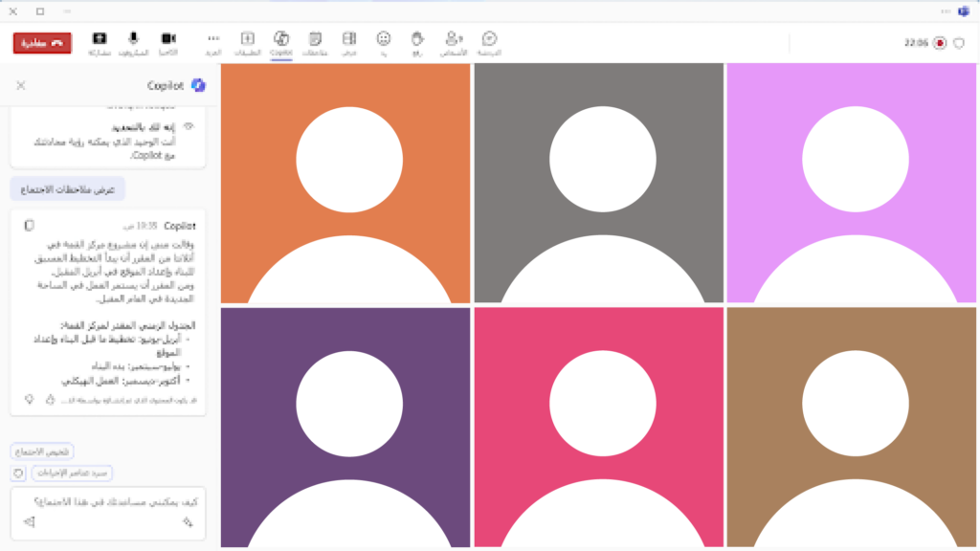Click the Copilot logo in the panel header
Viewport: 980px width, 551px height.
pyautogui.click(x=198, y=85)
